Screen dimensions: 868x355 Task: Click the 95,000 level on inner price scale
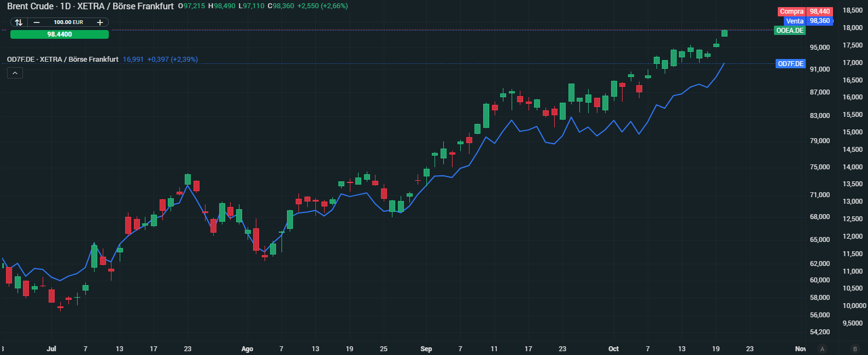point(820,48)
